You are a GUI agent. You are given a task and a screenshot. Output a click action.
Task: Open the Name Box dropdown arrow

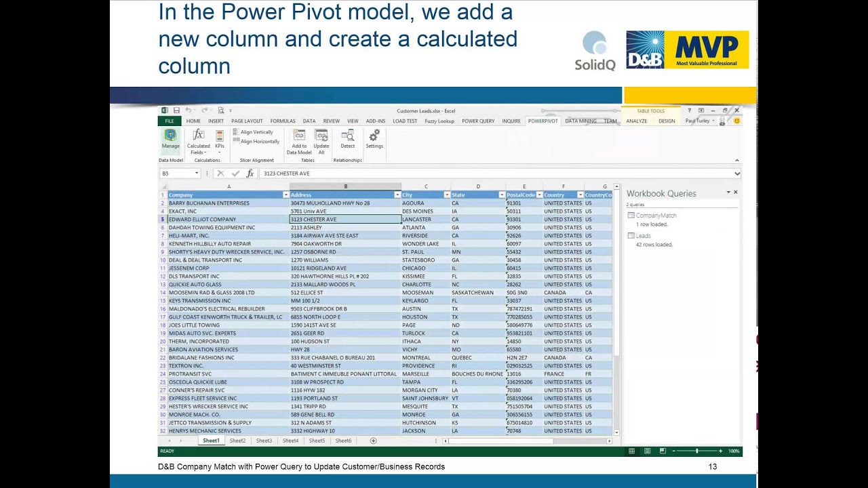pyautogui.click(x=197, y=174)
